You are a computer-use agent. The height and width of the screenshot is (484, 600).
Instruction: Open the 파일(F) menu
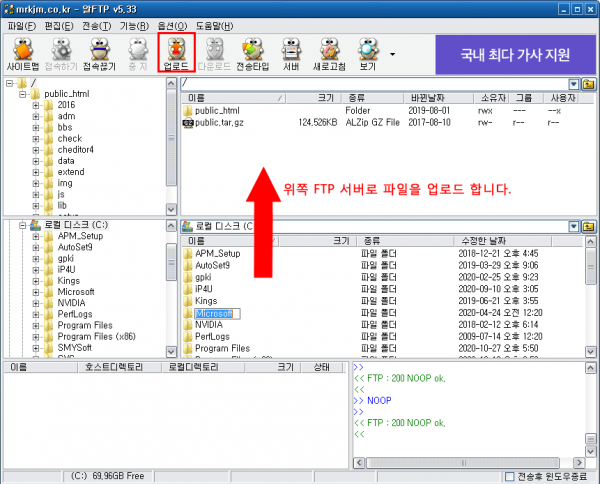21,26
